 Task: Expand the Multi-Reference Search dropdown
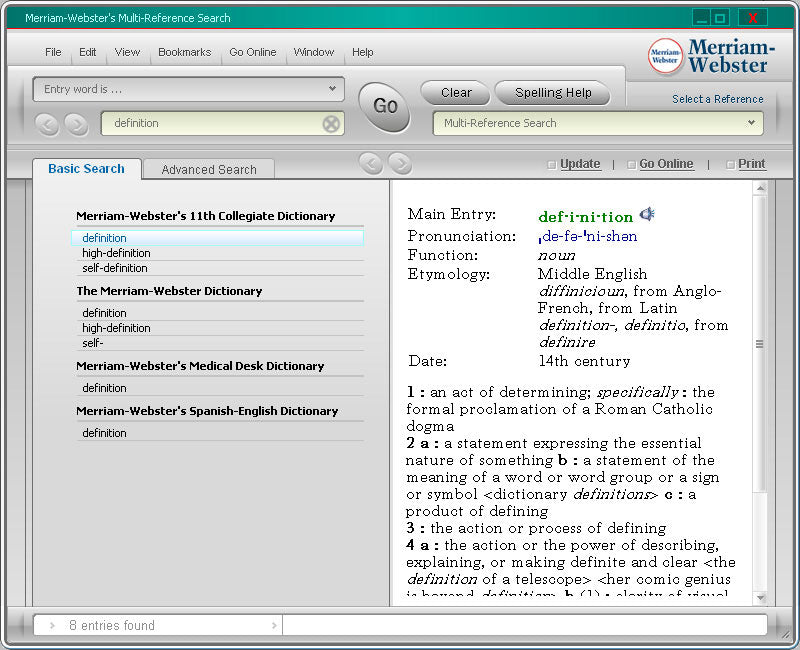pyautogui.click(x=751, y=123)
